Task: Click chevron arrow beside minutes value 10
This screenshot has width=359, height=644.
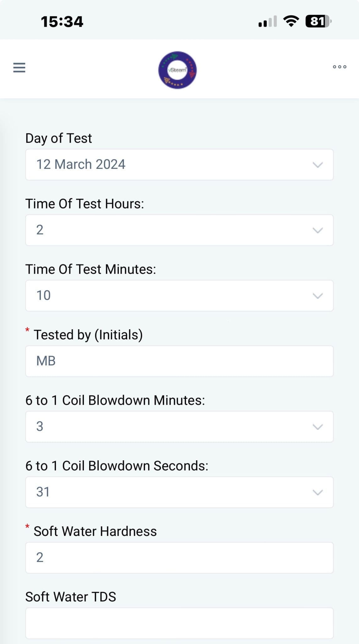Action: tap(318, 296)
